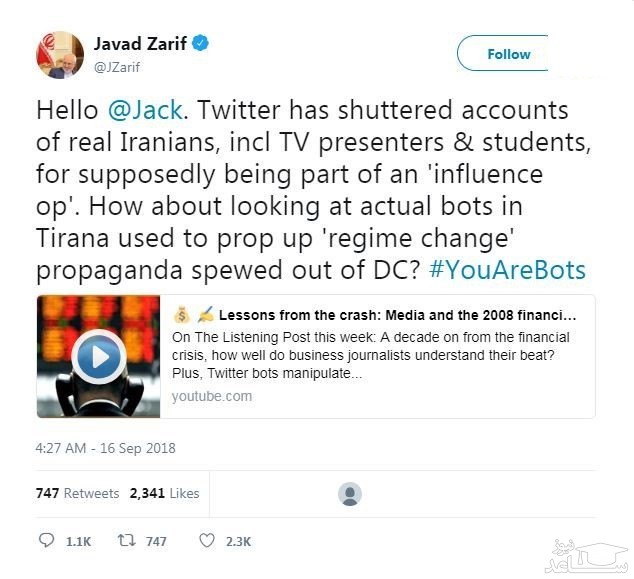Play the embedded video preview
The height and width of the screenshot is (579, 634).
pyautogui.click(x=99, y=355)
